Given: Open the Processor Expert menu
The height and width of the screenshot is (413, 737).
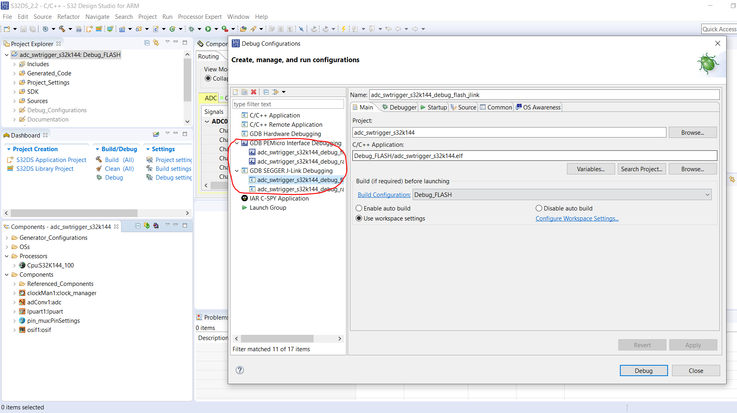Looking at the screenshot, I should 199,16.
